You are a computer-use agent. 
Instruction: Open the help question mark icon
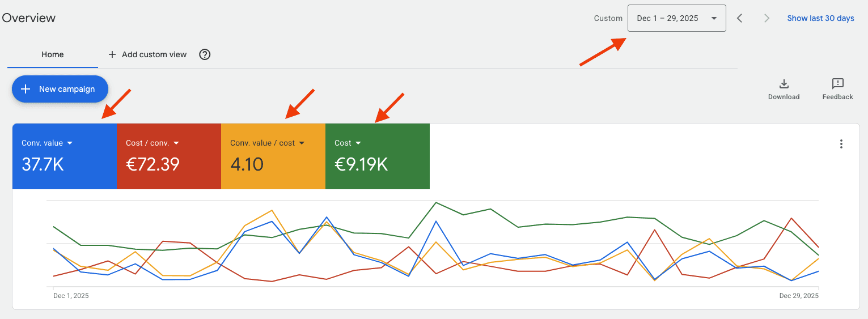(x=205, y=54)
